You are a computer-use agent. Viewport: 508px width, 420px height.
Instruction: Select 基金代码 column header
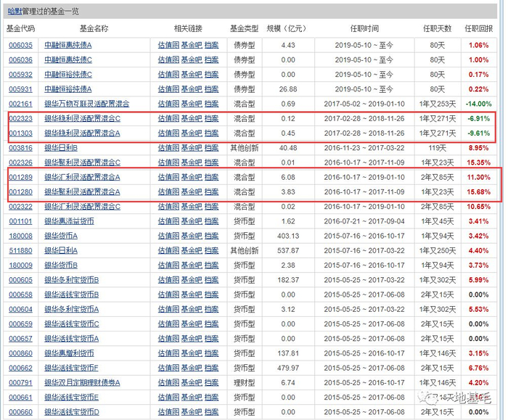[20, 28]
